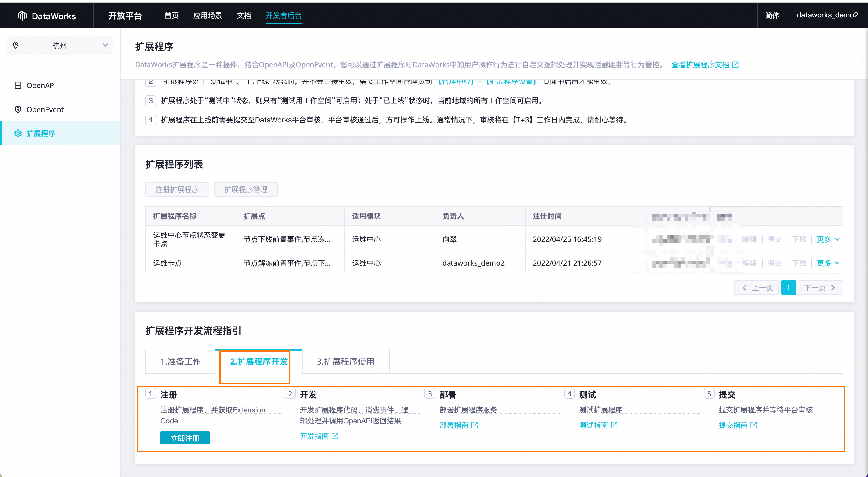
Task: Switch to the 2.扩展程序开发 tab
Action: [x=259, y=362]
